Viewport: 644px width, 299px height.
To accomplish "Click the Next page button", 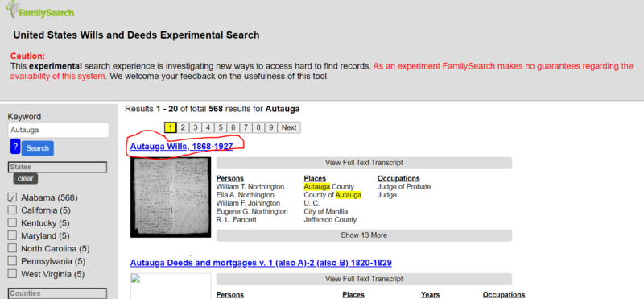I will 289,127.
